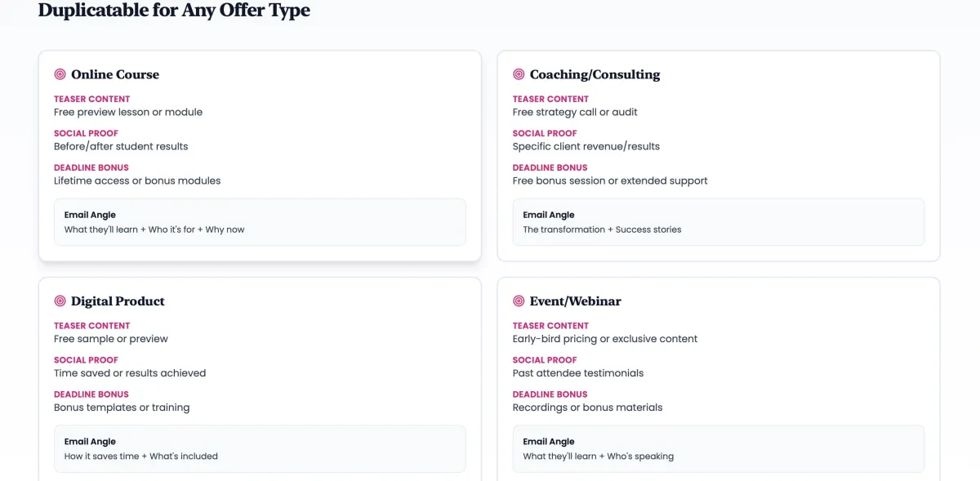Viewport: 980px width, 481px height.
Task: Select the Online Course card heading
Action: coord(115,74)
